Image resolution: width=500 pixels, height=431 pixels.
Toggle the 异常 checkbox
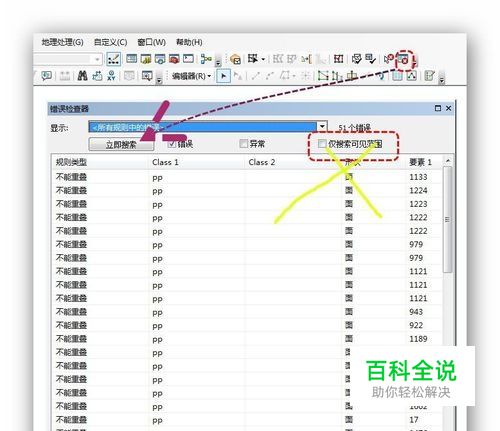coord(244,144)
